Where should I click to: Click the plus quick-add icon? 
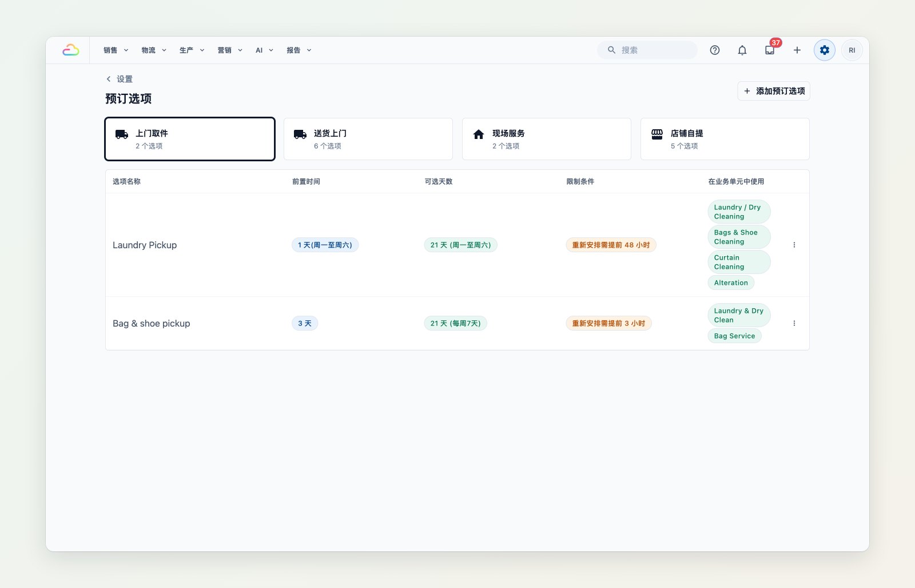(x=797, y=50)
